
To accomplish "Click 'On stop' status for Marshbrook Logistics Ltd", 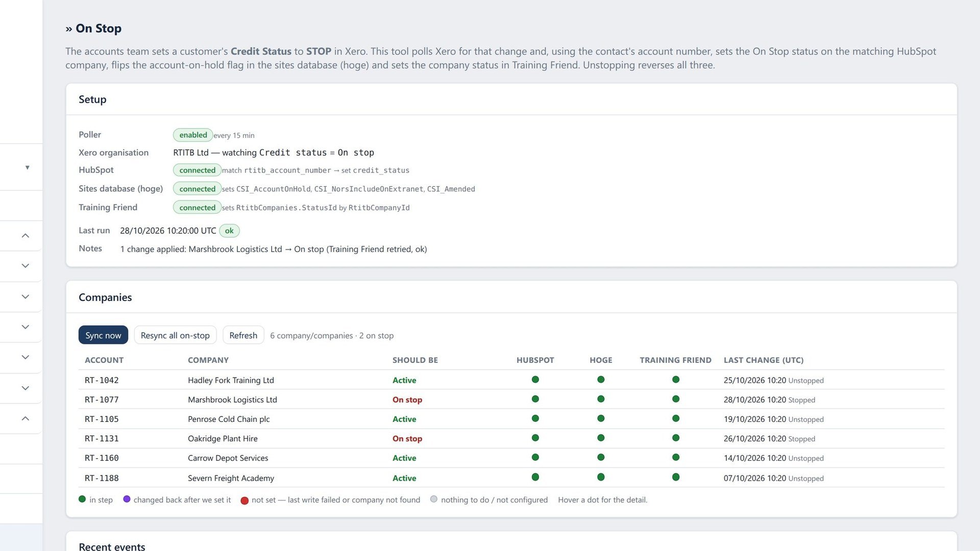I will 407,399.
